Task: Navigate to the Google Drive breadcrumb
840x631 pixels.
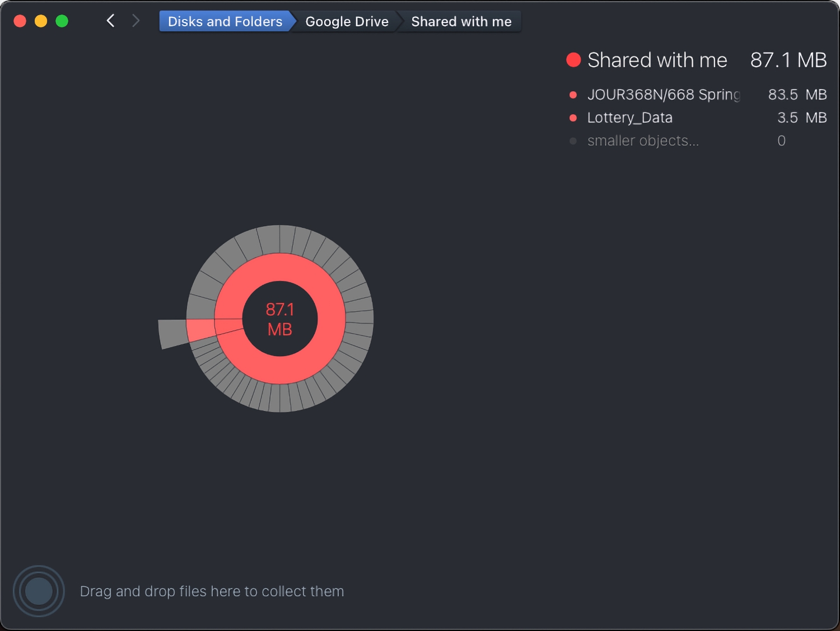Action: coord(346,21)
